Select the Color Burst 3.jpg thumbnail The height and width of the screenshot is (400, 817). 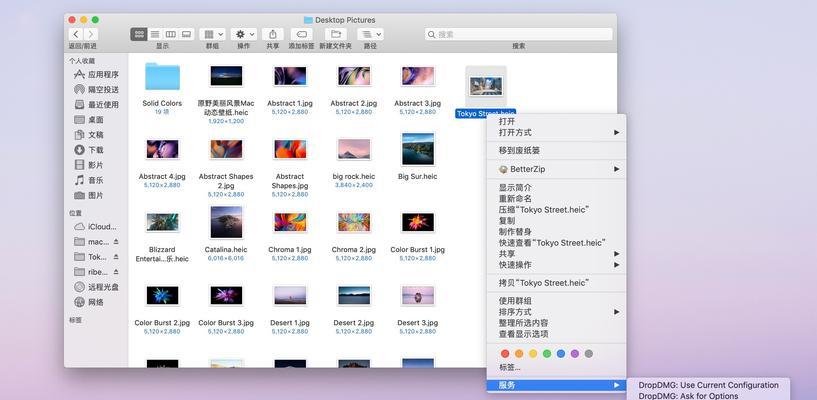(226, 295)
